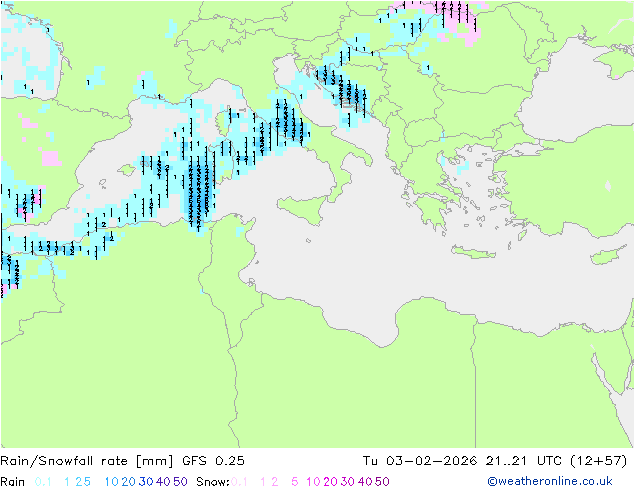Image resolution: width=634 pixels, height=490 pixels.
Task: Select the Snow 20 legend value
Action: coord(330,482)
